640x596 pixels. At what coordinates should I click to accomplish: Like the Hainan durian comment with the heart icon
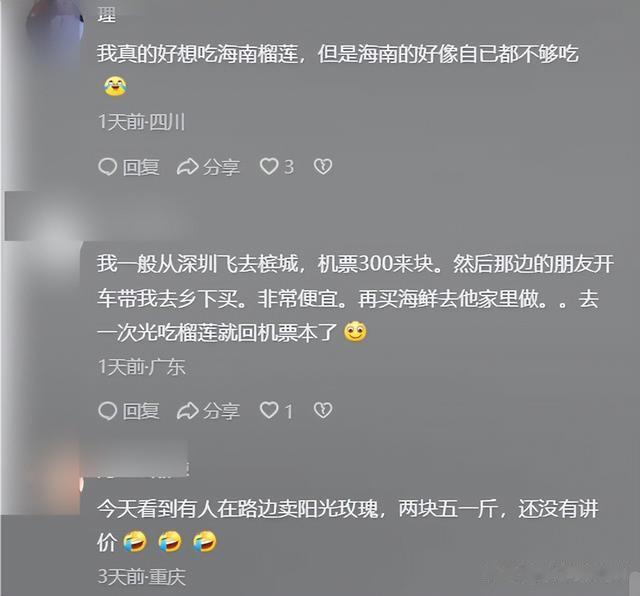pos(269,167)
